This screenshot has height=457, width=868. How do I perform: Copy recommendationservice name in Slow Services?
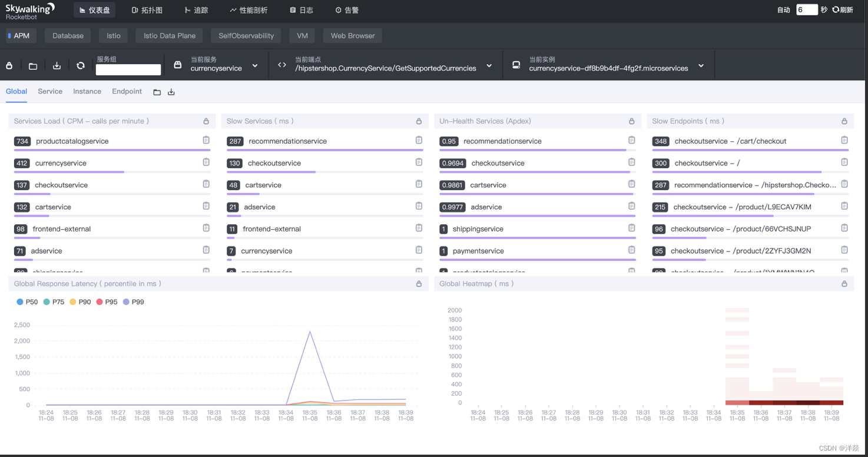coord(419,140)
